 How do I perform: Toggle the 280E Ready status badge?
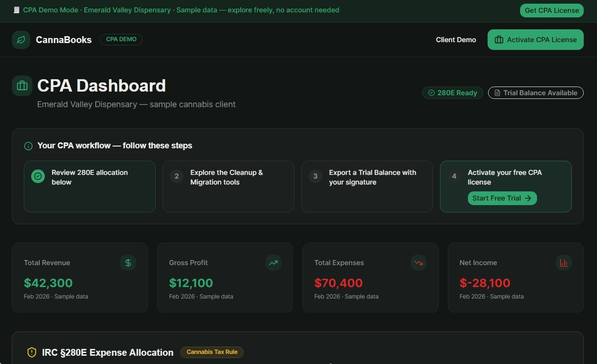[452, 92]
